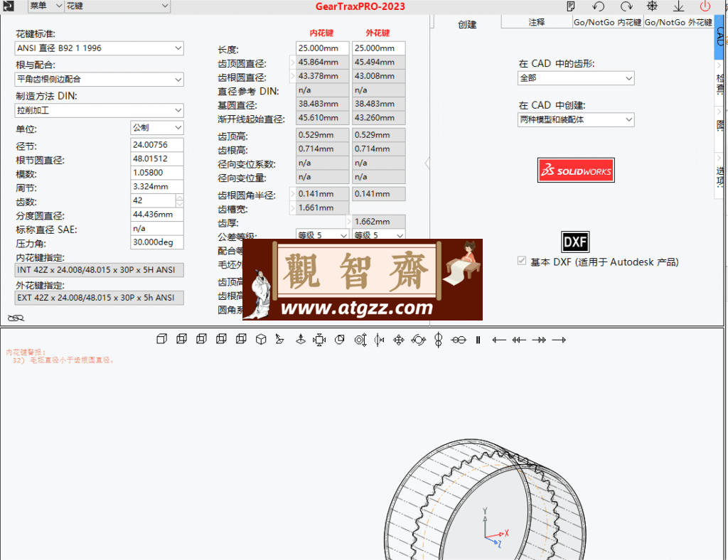Click the 径节 input field

tap(157, 145)
